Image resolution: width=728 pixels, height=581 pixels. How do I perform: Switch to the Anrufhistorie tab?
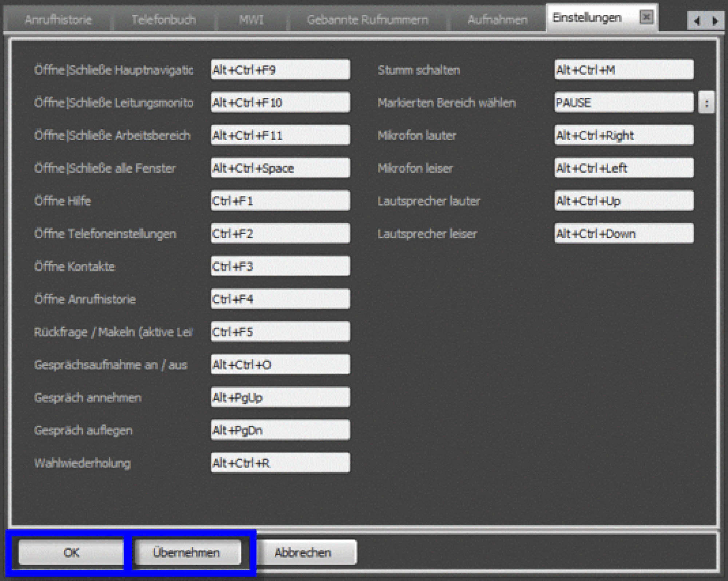coord(58,20)
